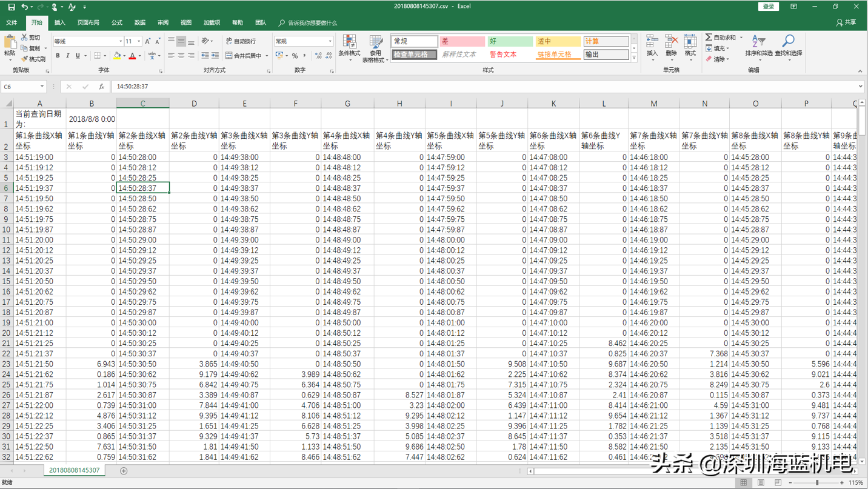Switch to the Data (数据) tab
Screen dimensions: 868x489
[140, 23]
